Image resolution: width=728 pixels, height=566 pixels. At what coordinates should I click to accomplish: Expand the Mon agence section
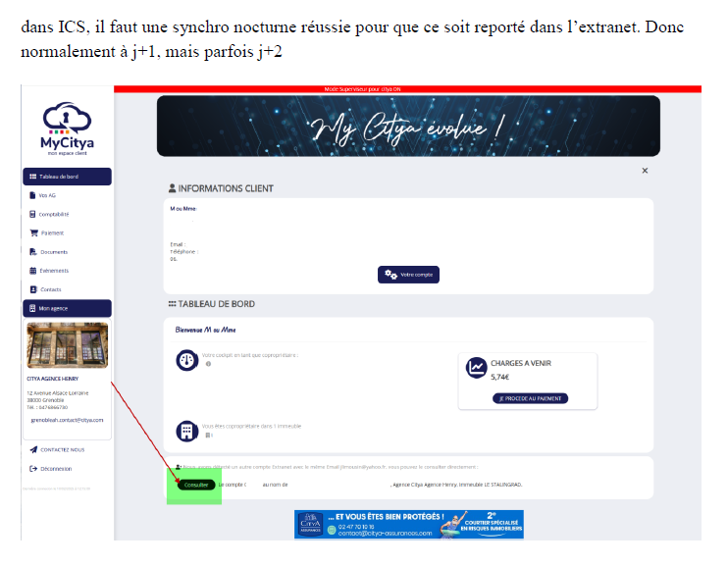click(x=67, y=308)
